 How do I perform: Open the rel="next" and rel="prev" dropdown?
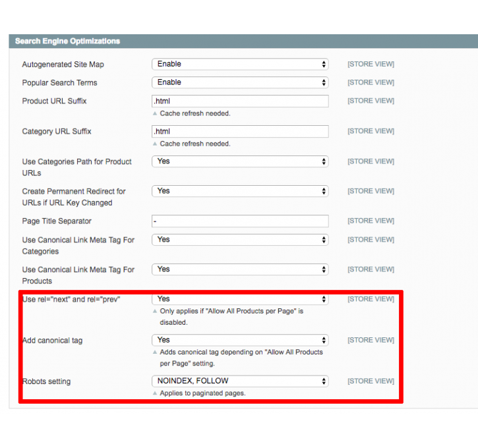240,299
